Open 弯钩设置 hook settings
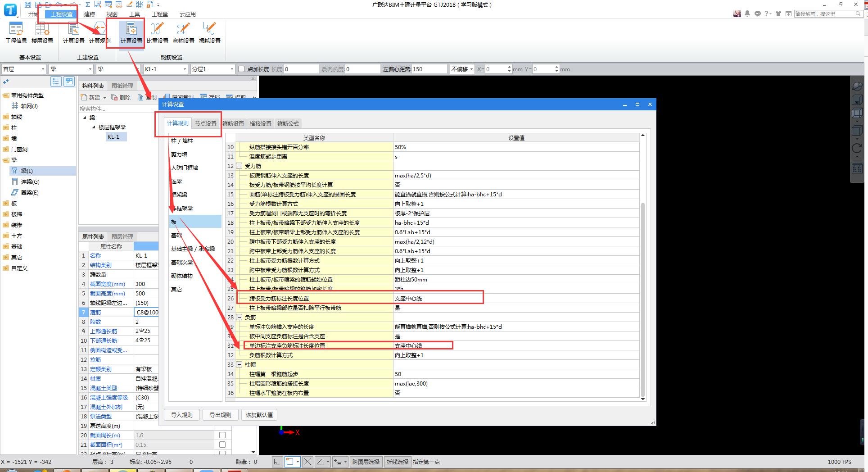This screenshot has width=868, height=472. click(x=184, y=33)
